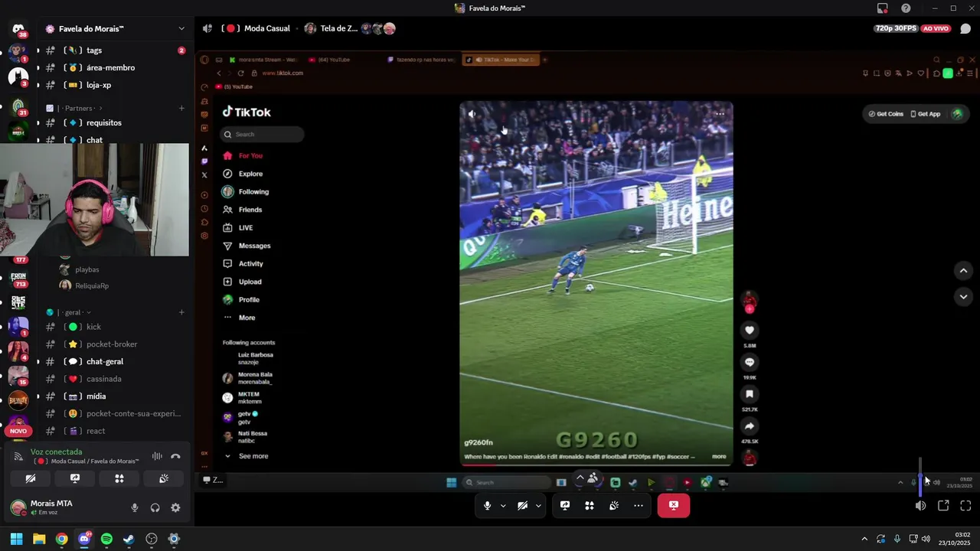Toggle speaker icon beside Moda Casual header
Screen dimensions: 980x551
tap(207, 28)
